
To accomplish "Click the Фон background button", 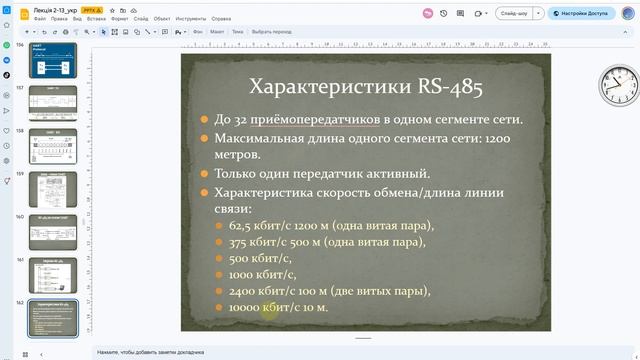I will pyautogui.click(x=198, y=32).
